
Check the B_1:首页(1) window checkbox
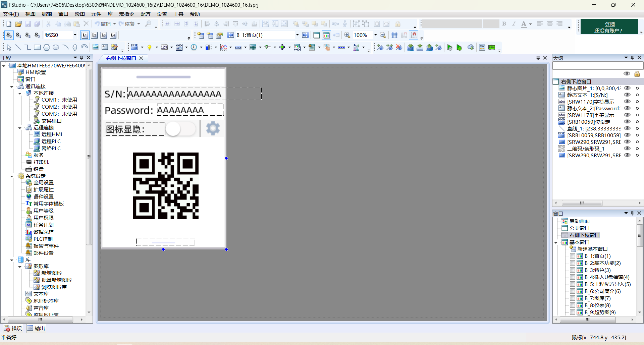tap(573, 256)
